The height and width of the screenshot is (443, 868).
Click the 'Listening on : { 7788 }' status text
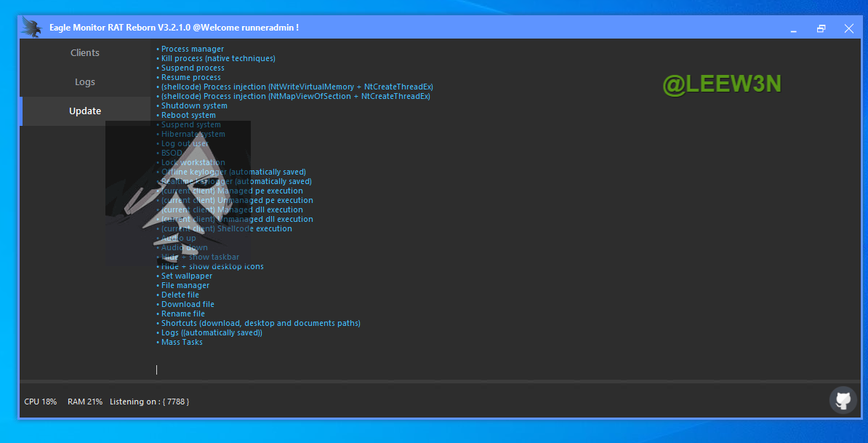149,402
